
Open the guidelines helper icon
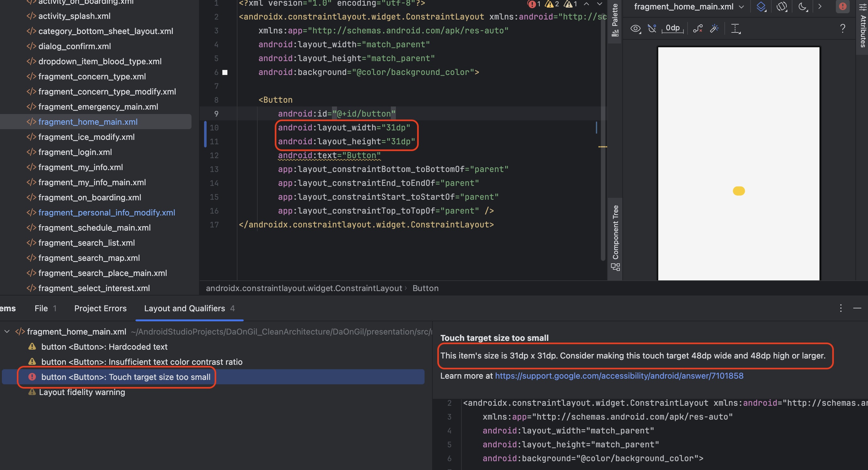[735, 29]
